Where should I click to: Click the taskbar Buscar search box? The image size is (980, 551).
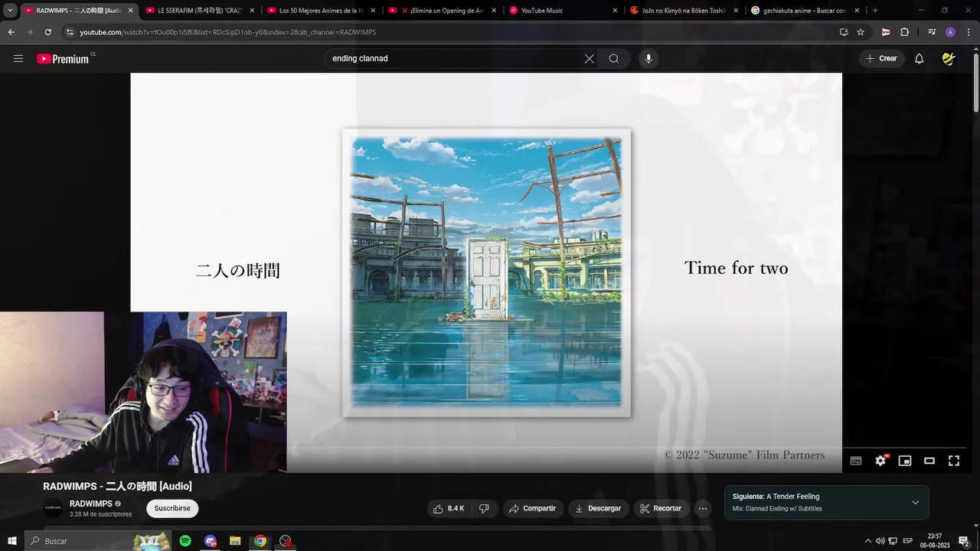pyautogui.click(x=98, y=541)
